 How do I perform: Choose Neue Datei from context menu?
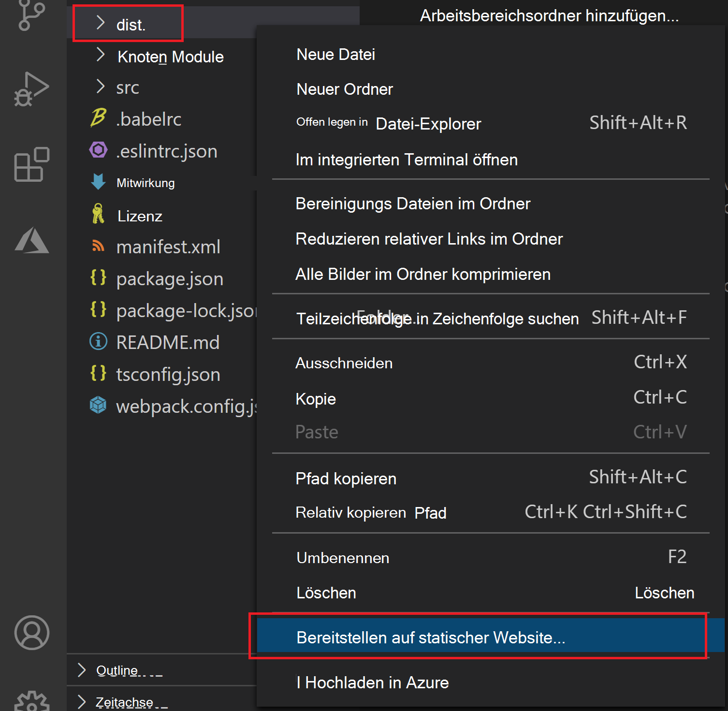pyautogui.click(x=491, y=54)
